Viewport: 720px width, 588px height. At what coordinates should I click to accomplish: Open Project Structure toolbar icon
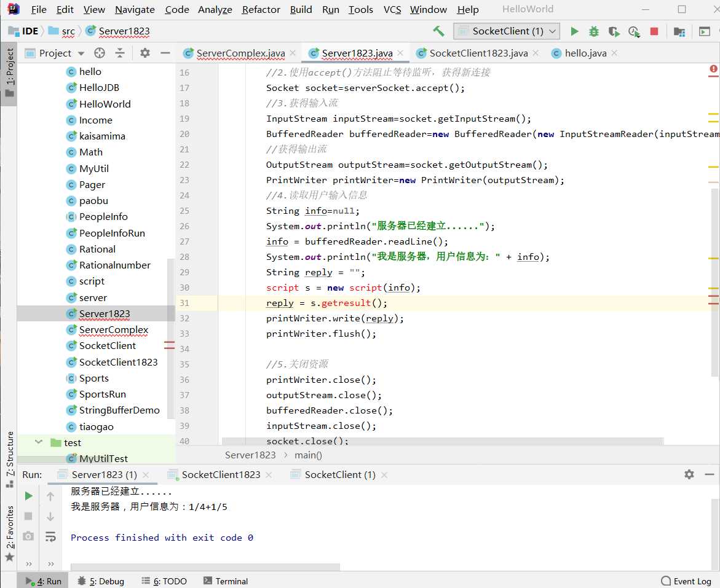tap(679, 32)
